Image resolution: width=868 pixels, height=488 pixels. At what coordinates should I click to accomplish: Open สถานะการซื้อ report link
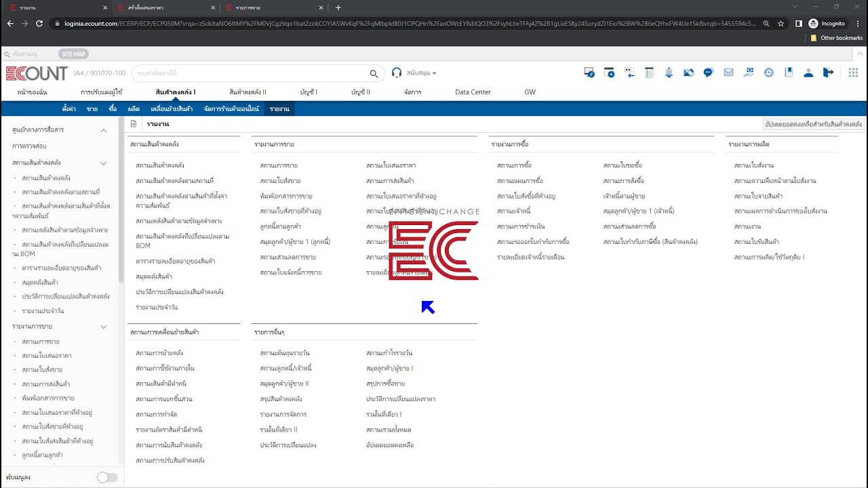pyautogui.click(x=514, y=165)
